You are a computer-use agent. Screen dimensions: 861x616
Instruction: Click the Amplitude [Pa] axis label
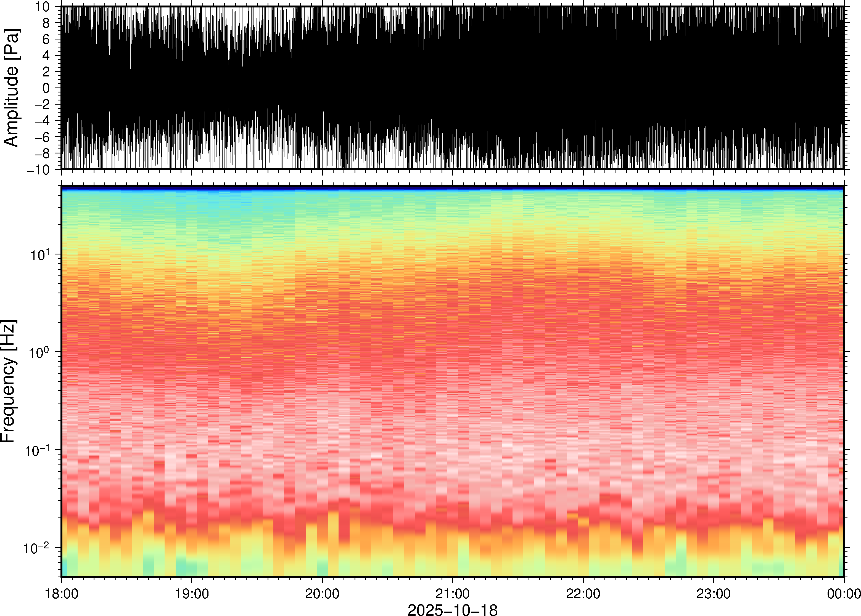(11, 88)
